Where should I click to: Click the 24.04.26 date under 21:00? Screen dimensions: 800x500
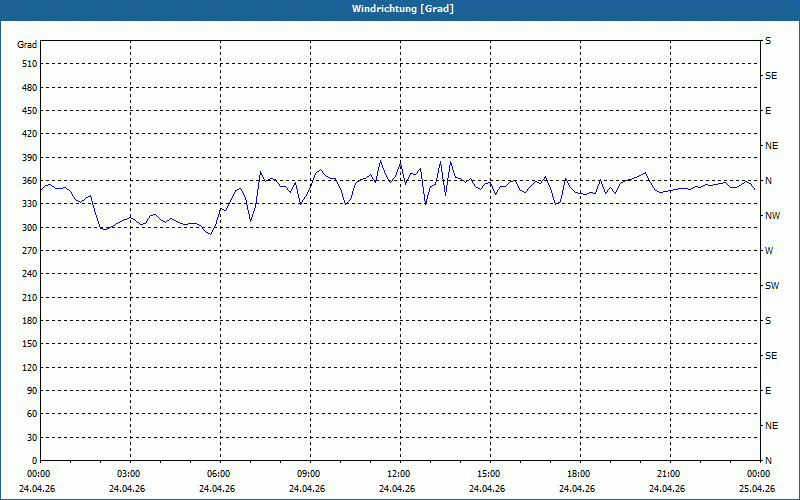click(667, 489)
